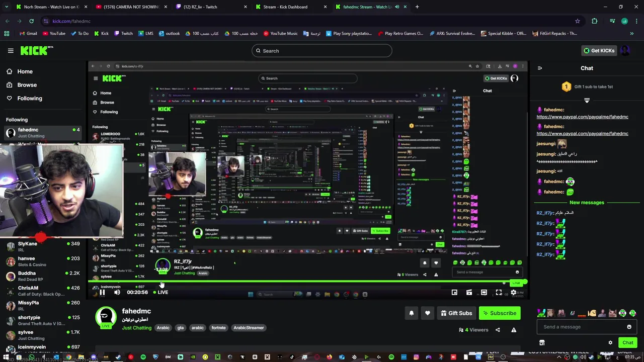Image resolution: width=644 pixels, height=362 pixels.
Task: Insert the yellow fish emote
Action: pyautogui.click(x=593, y=313)
